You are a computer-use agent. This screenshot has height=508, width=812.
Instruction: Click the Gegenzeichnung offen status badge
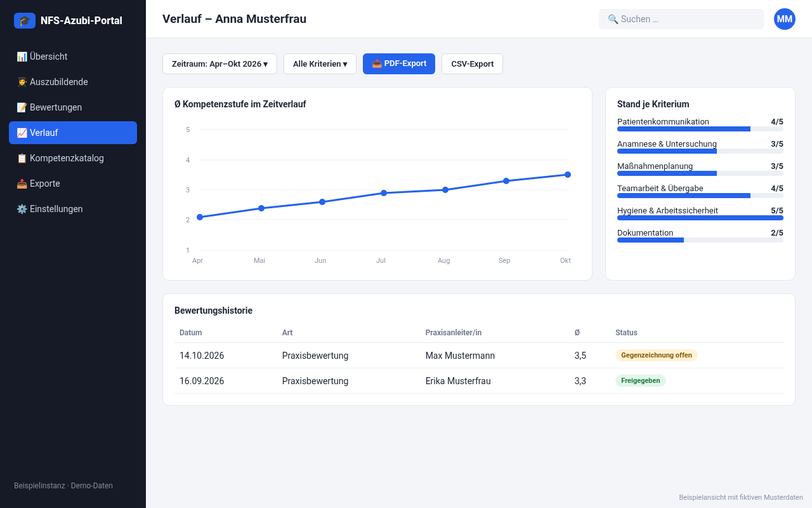[x=657, y=355]
